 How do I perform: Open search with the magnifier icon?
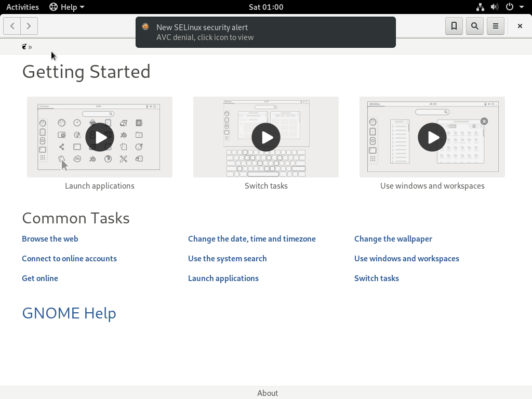point(475,26)
